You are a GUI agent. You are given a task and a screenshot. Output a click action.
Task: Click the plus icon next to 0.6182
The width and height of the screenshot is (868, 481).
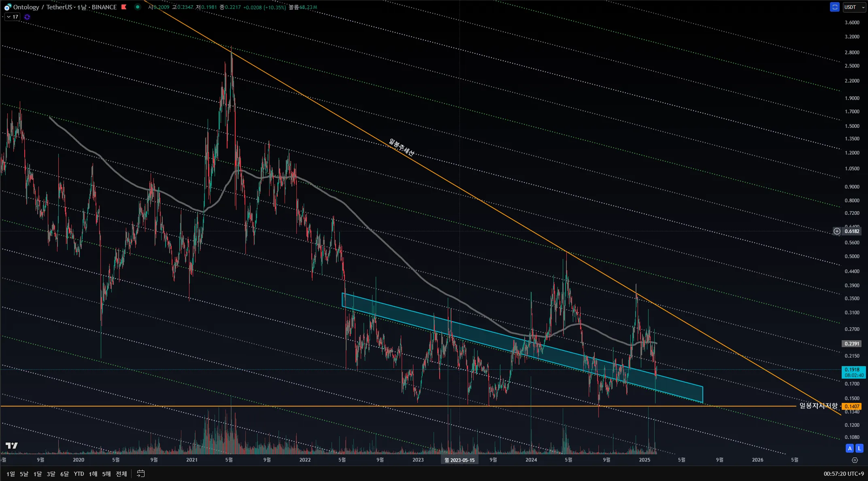pos(837,231)
